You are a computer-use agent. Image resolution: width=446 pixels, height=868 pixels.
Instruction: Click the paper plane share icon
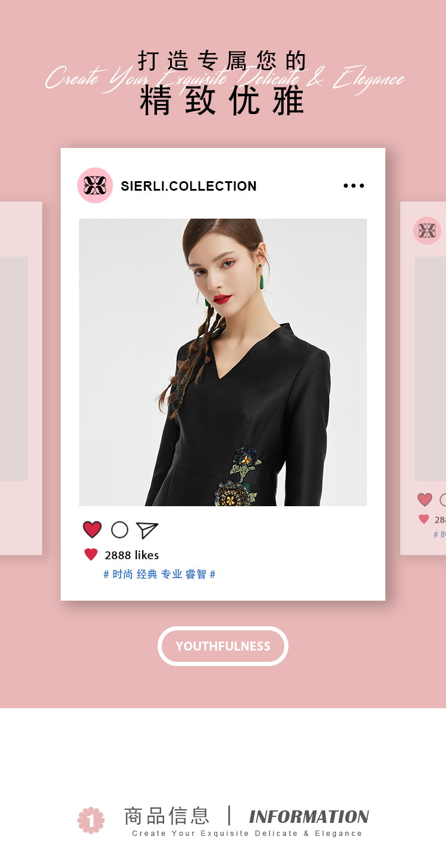(x=147, y=530)
